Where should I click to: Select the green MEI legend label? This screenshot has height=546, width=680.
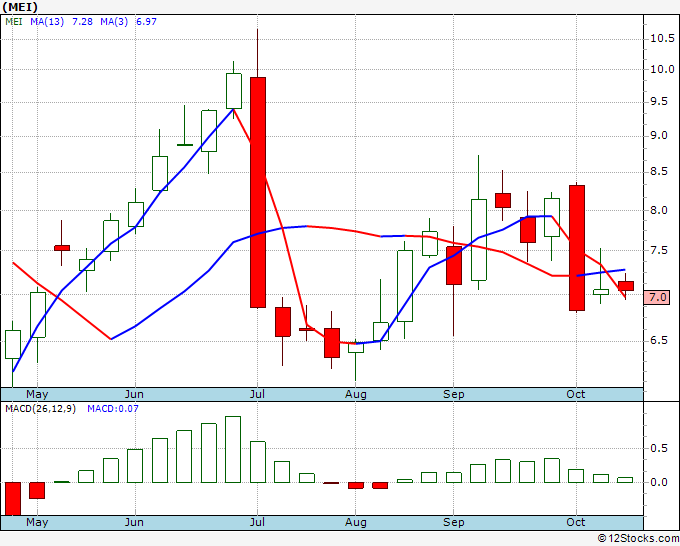coord(14,21)
